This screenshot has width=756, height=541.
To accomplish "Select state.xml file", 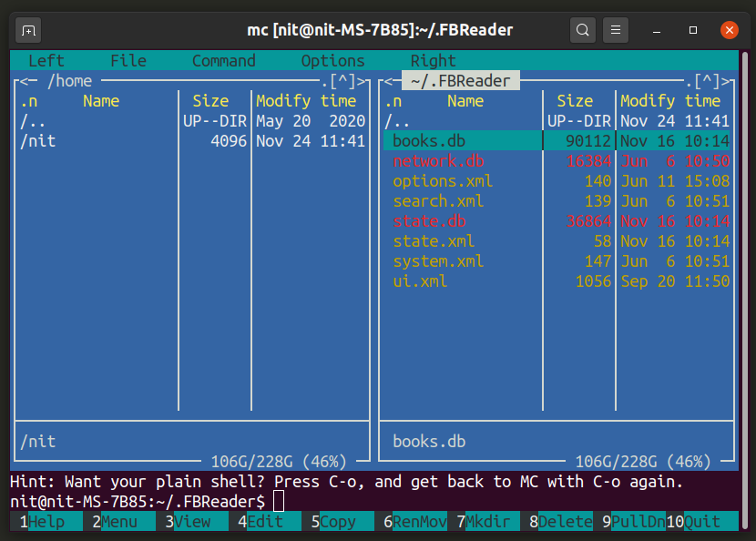I will pyautogui.click(x=557, y=241).
